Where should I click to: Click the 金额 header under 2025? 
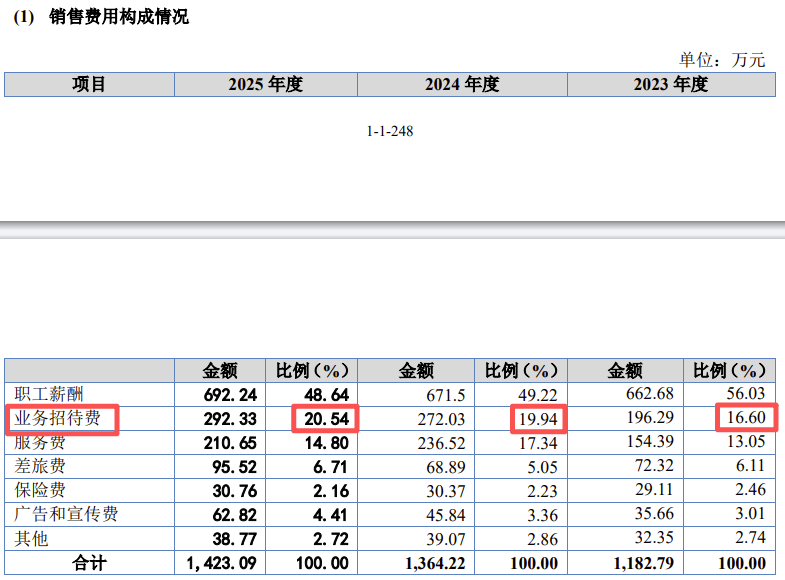[220, 371]
